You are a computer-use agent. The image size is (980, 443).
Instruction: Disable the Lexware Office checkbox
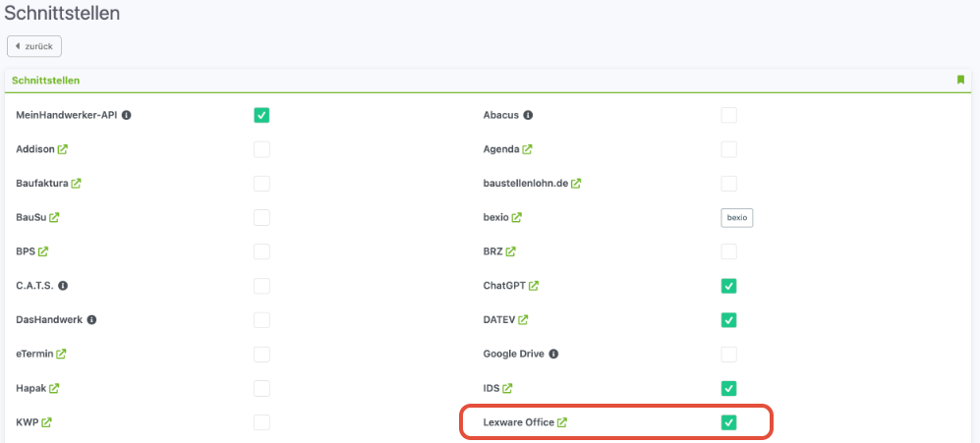(728, 422)
